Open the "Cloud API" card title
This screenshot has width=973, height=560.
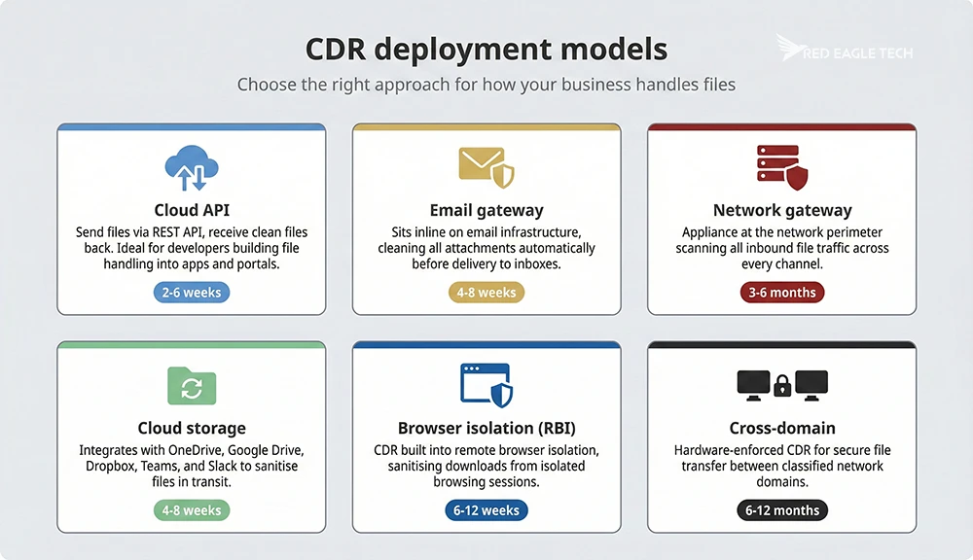pyautogui.click(x=191, y=209)
